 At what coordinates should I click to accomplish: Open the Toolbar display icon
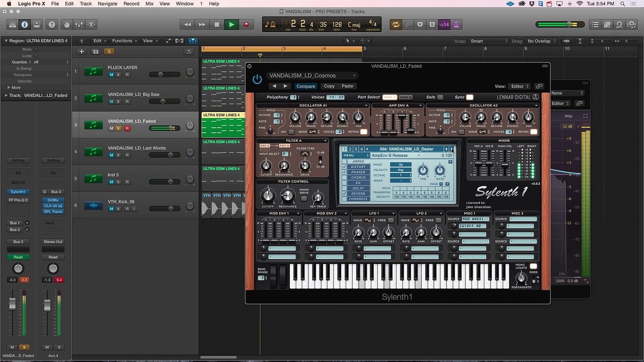click(37, 24)
